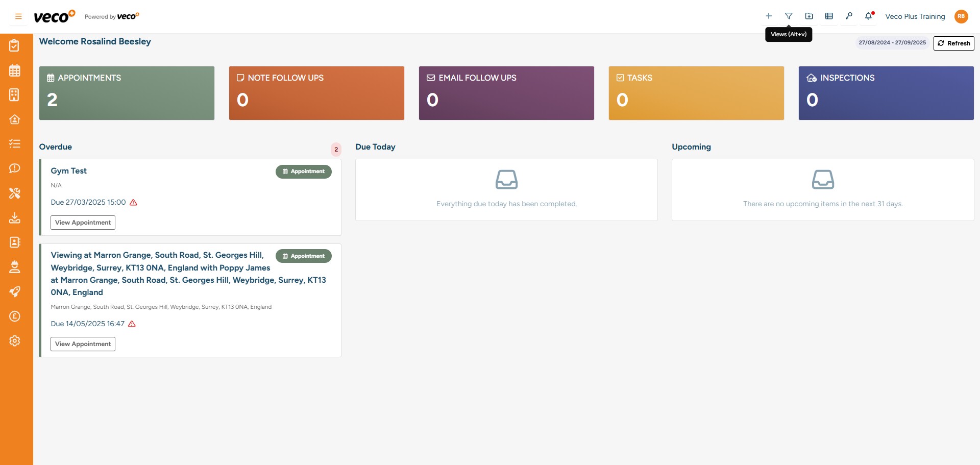This screenshot has width=980, height=465.
Task: Open the notifications bell
Action: click(x=869, y=16)
